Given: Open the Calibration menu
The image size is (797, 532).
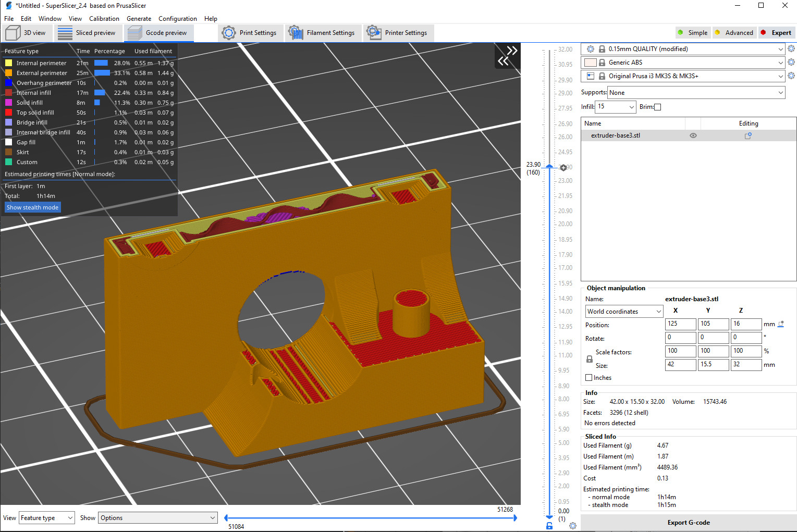Looking at the screenshot, I should (x=104, y=18).
